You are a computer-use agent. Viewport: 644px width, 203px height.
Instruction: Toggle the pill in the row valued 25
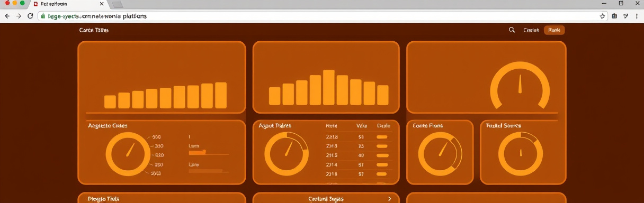(x=382, y=146)
